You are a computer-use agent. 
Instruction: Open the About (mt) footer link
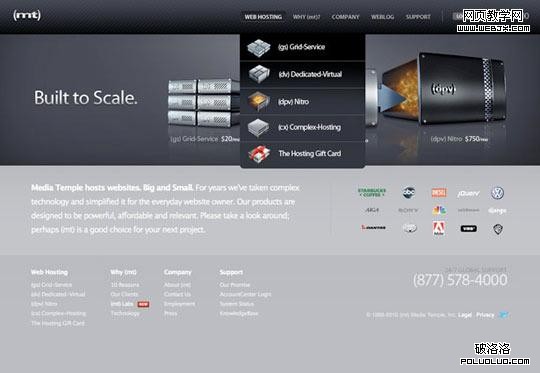177,285
